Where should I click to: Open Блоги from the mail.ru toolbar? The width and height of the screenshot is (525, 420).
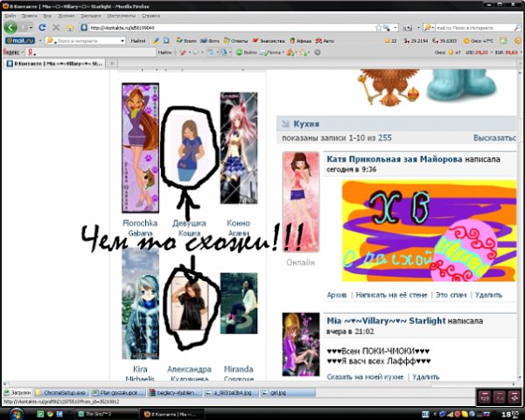(187, 40)
